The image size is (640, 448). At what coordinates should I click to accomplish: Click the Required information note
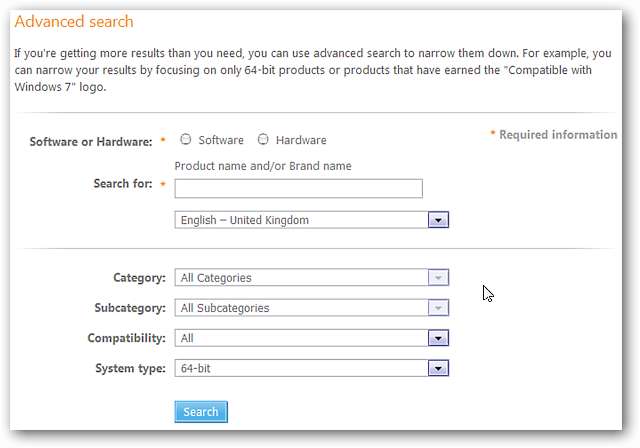(557, 134)
